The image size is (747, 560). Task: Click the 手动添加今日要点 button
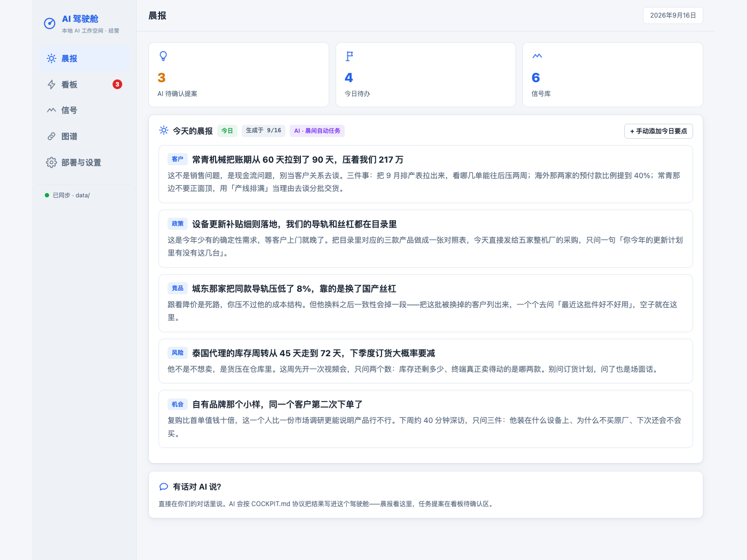658,131
